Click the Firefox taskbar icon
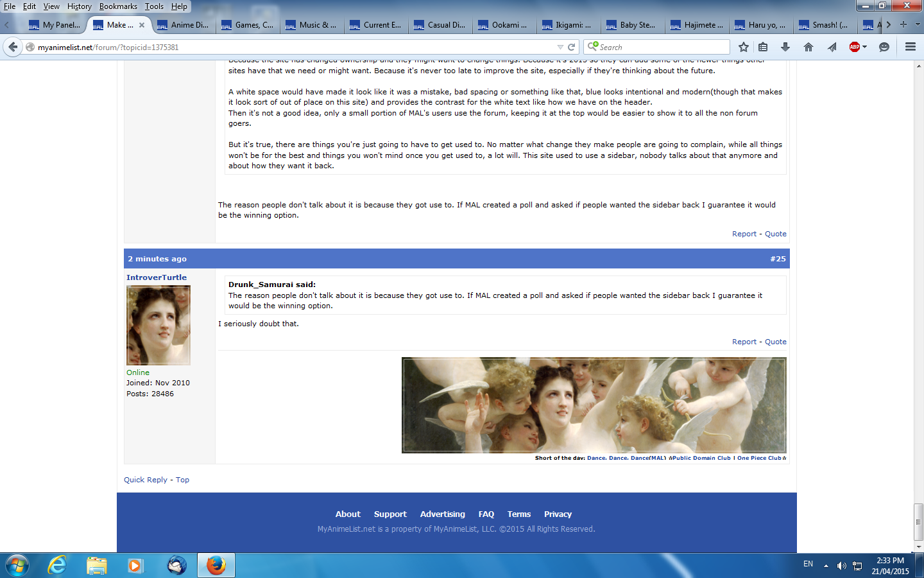The width and height of the screenshot is (924, 578). point(216,565)
